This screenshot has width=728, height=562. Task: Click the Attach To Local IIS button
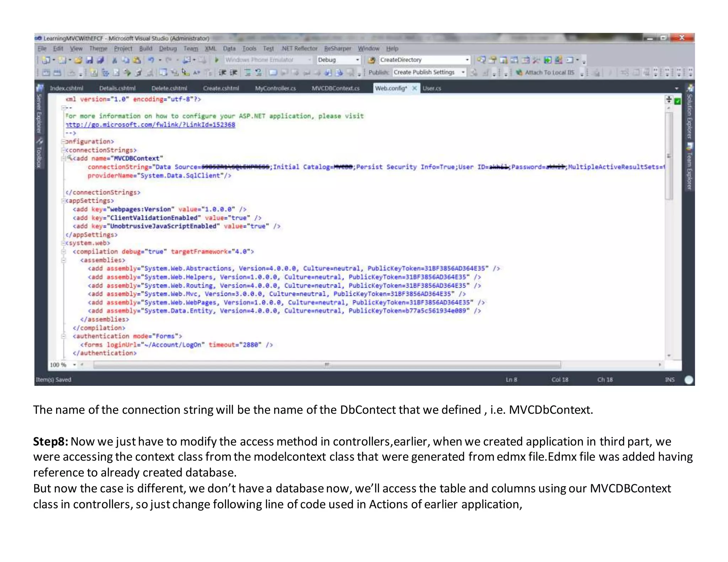(x=545, y=72)
